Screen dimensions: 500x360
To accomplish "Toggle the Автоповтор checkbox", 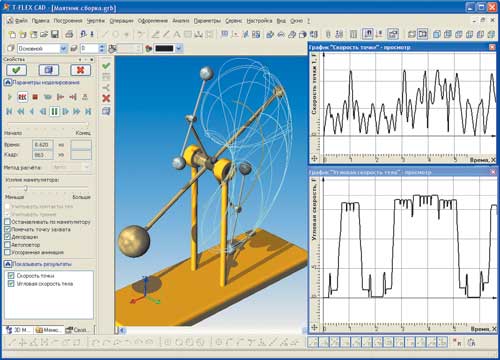I will click(7, 245).
